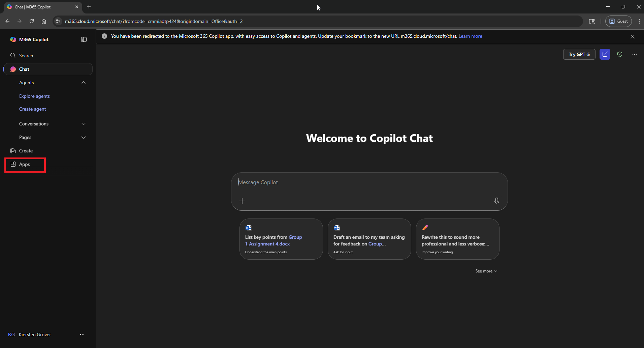Open Create in the sidebar

pos(26,151)
